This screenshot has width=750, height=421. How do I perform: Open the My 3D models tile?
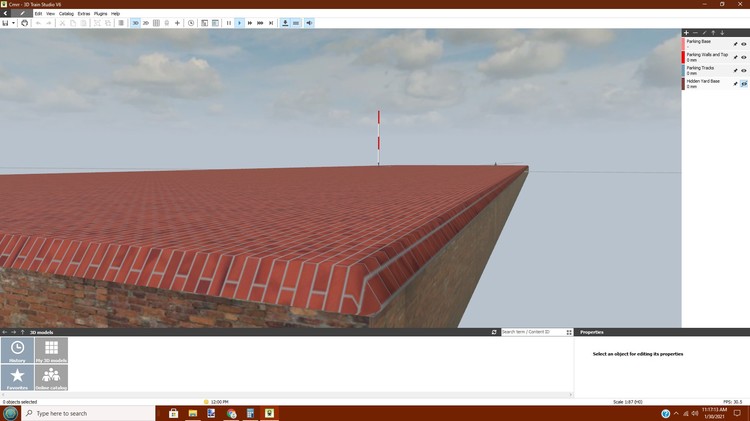(51, 350)
